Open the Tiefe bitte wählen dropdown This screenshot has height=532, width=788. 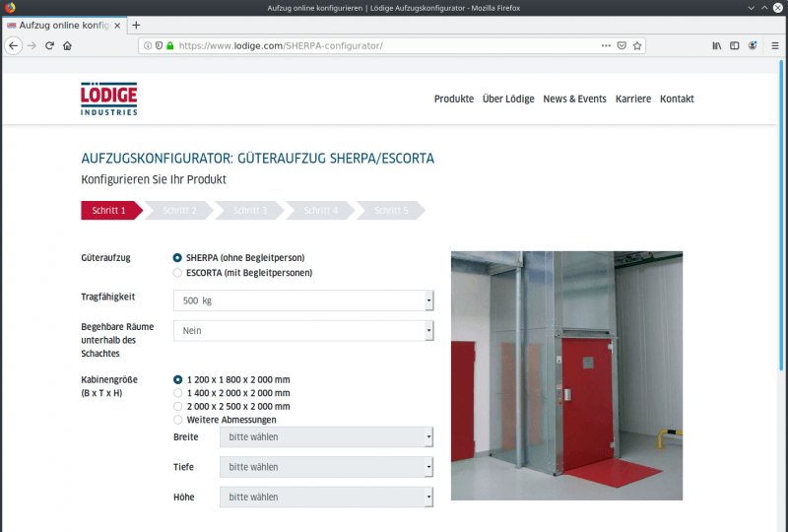click(x=327, y=467)
